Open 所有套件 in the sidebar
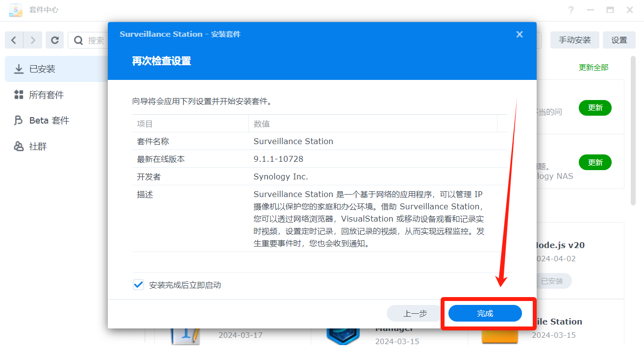Image resolution: width=644 pixels, height=351 pixels. click(46, 95)
